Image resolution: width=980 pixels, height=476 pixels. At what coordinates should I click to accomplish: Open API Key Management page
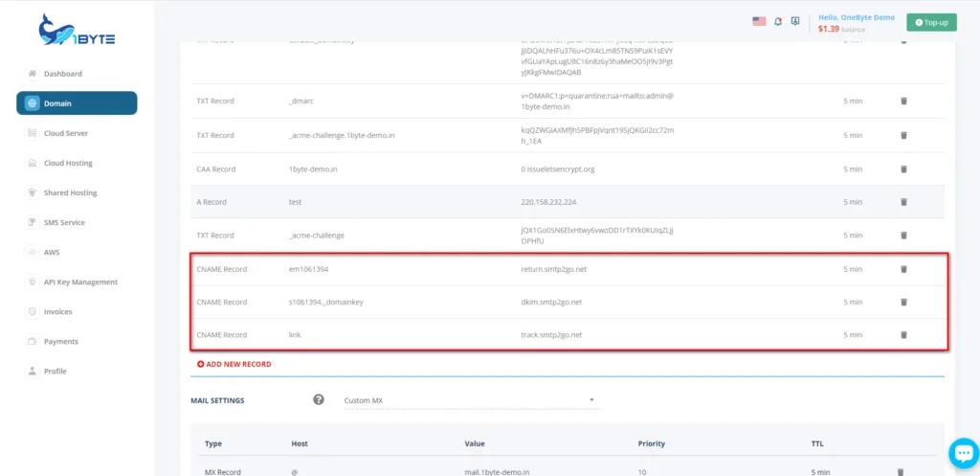tap(80, 282)
